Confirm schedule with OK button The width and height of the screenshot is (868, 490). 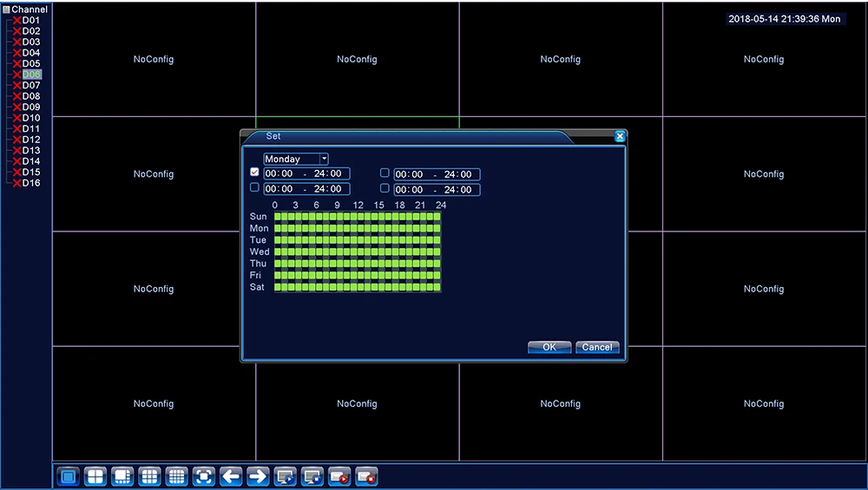coord(549,347)
